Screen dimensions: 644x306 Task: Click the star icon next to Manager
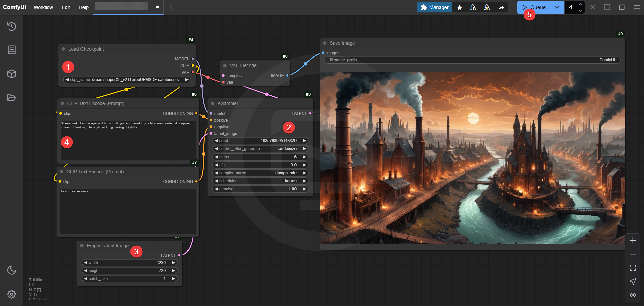(x=460, y=7)
